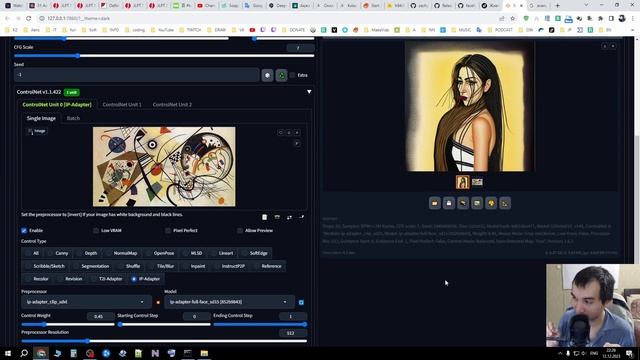
Task: Select IP-Adapter control type
Action: click(x=146, y=279)
